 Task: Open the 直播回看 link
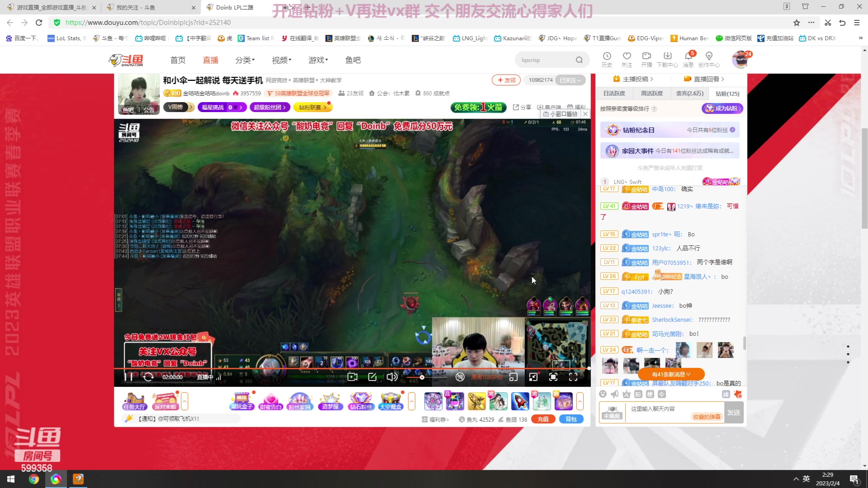point(704,79)
